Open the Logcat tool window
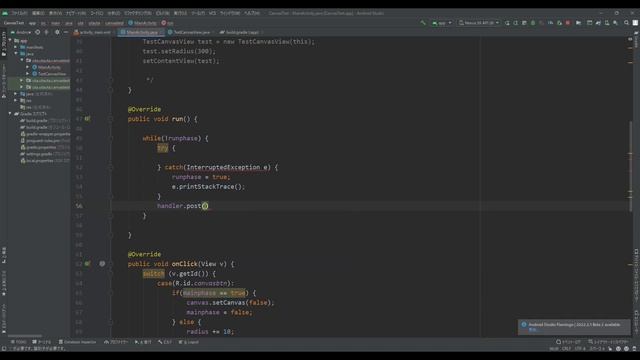The width and height of the screenshot is (640, 360). click(189, 342)
